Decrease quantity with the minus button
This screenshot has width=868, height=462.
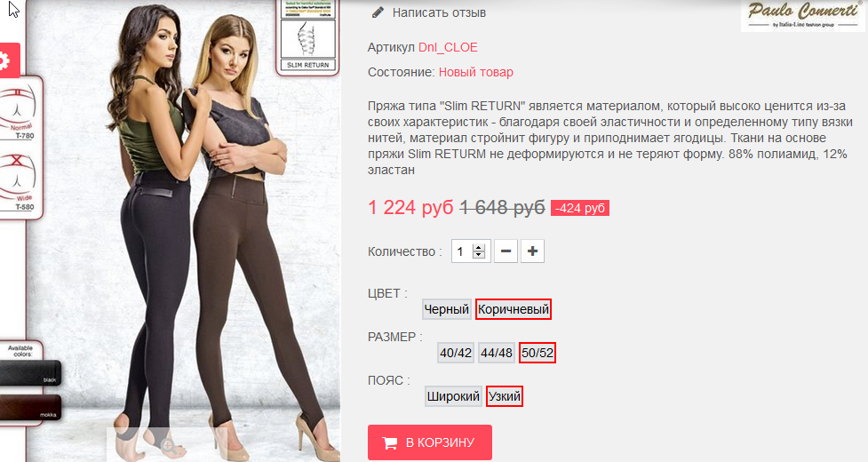pyautogui.click(x=506, y=251)
